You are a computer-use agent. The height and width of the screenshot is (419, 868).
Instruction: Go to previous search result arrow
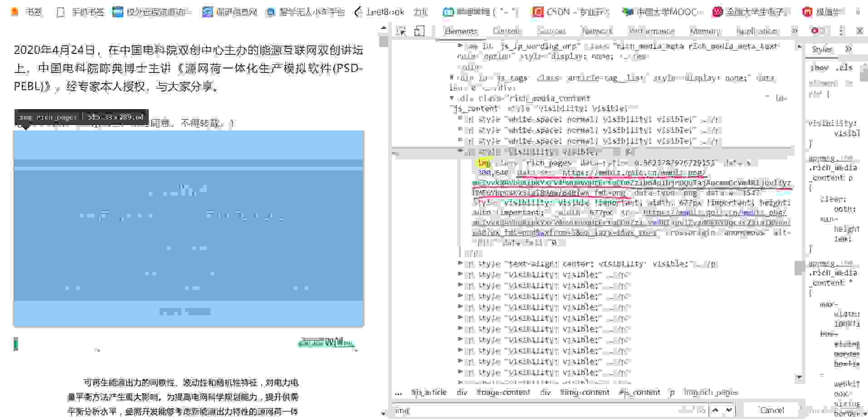[x=715, y=410]
